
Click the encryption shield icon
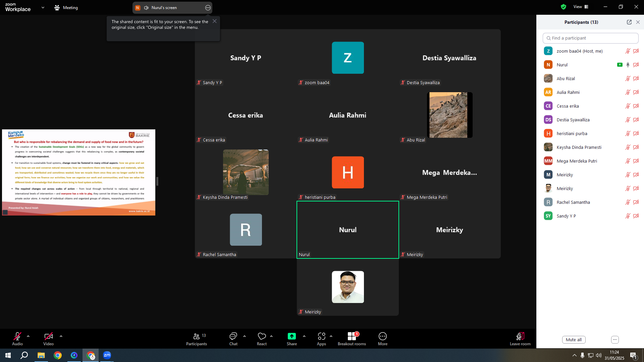point(563,7)
